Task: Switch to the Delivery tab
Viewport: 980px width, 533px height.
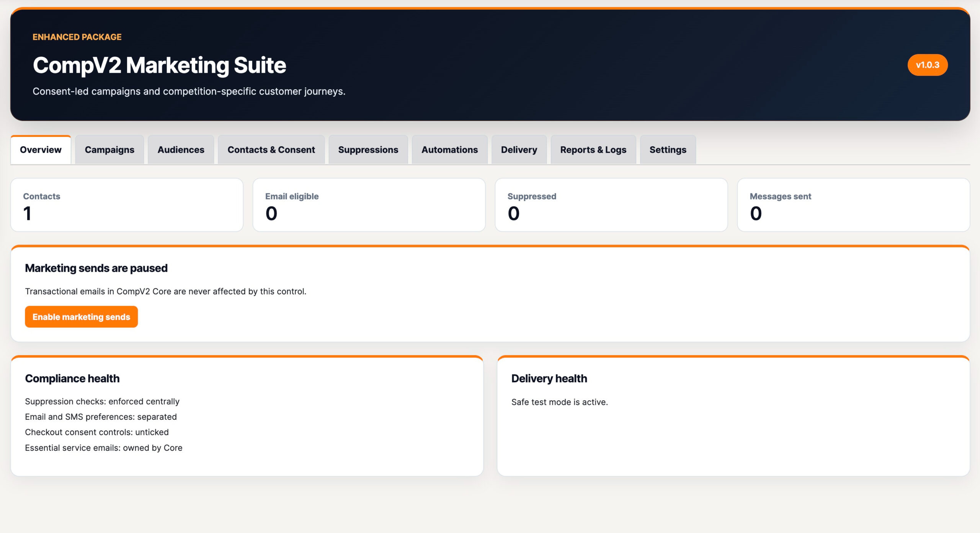Action: (x=519, y=150)
